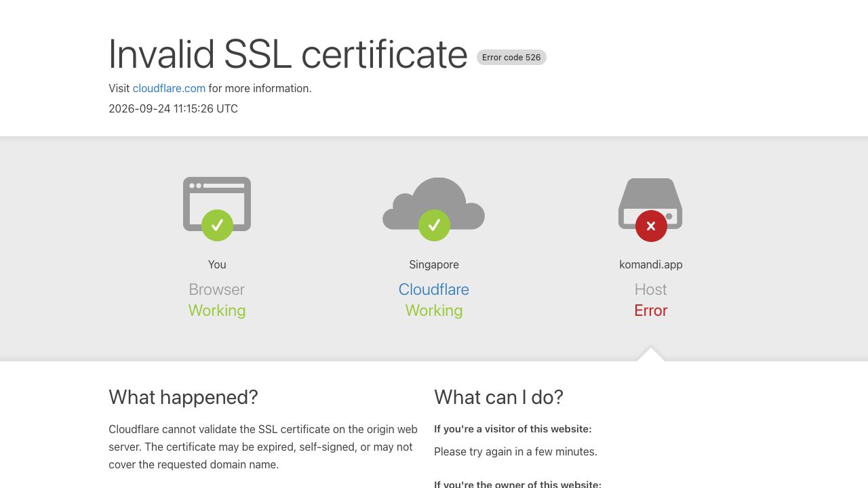Click the Error code 526 badge
The image size is (868, 488).
pyautogui.click(x=511, y=58)
